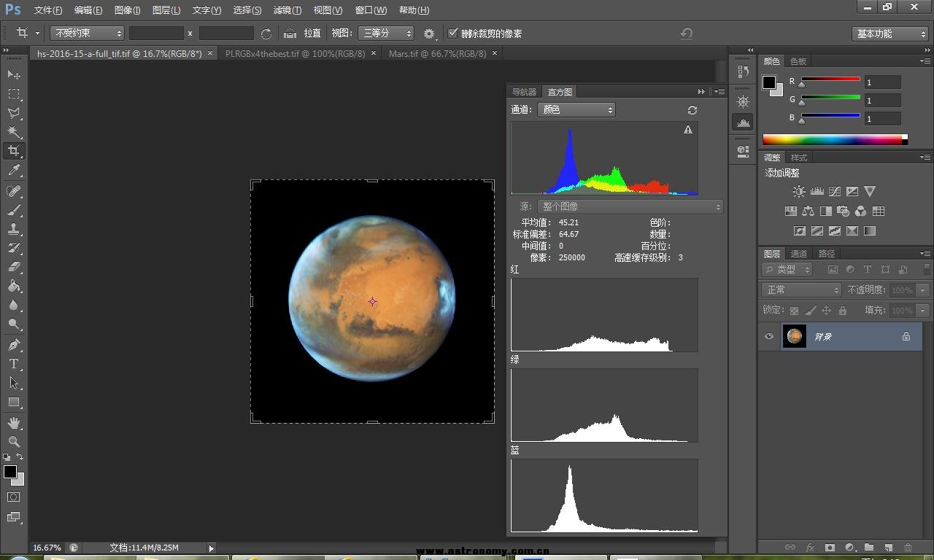Switch to the Mars.tif document tab

click(437, 53)
